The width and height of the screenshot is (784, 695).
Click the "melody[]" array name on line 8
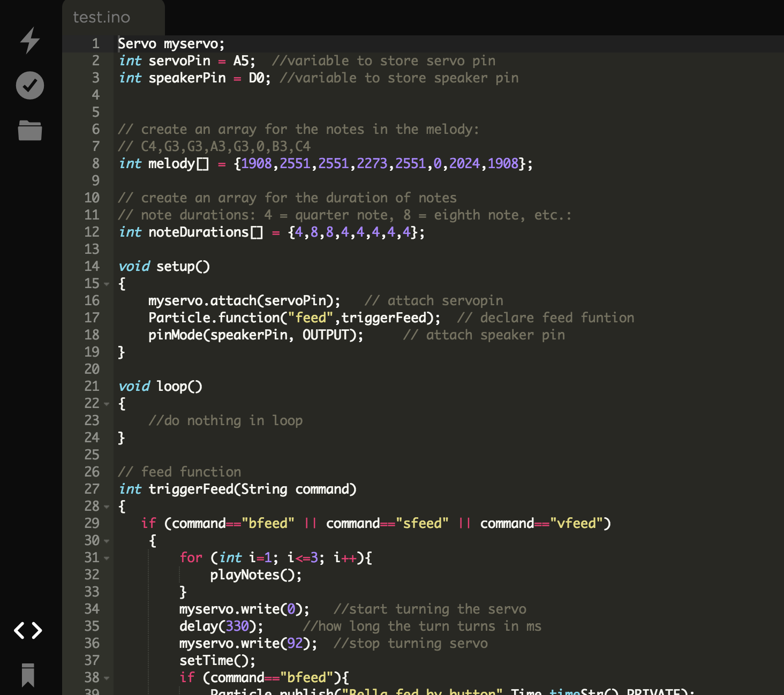pyautogui.click(x=179, y=163)
